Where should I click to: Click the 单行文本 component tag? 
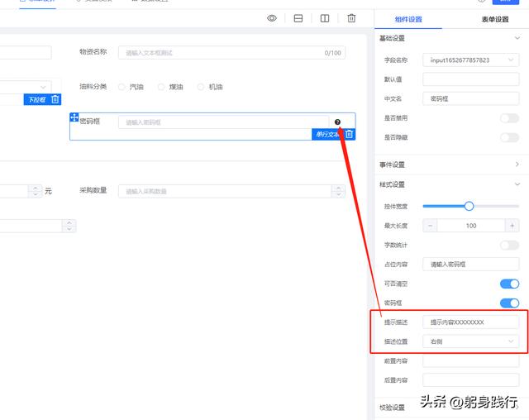click(x=327, y=134)
